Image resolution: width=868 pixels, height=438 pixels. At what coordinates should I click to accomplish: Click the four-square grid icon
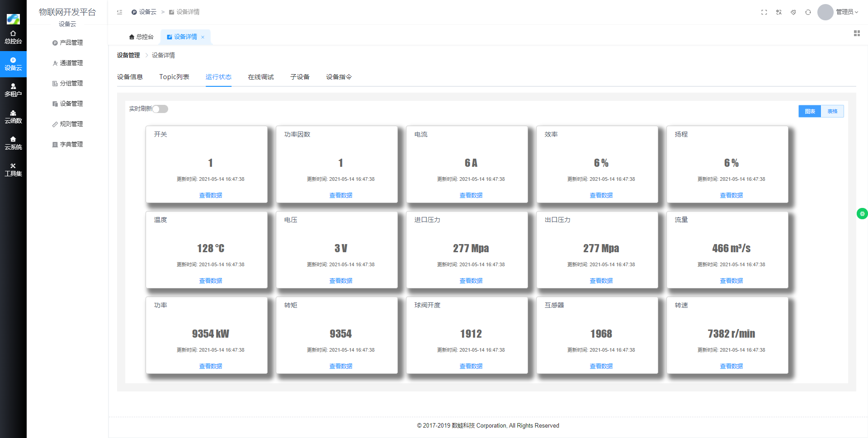(x=856, y=33)
